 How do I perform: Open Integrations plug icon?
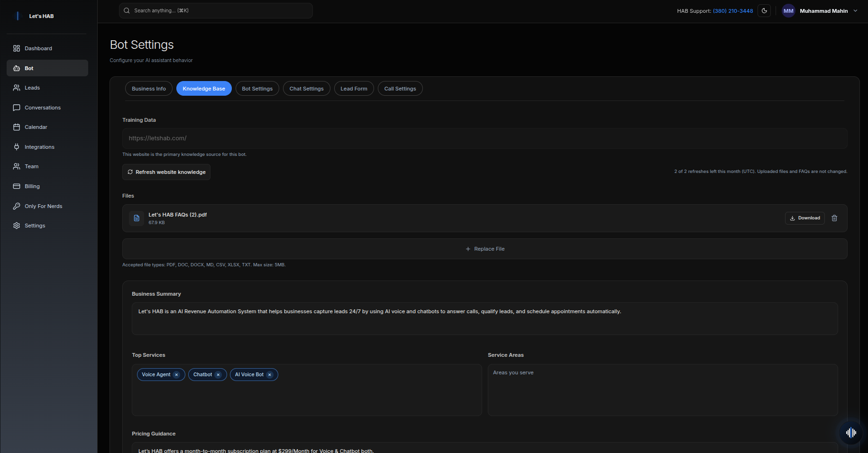(17, 147)
